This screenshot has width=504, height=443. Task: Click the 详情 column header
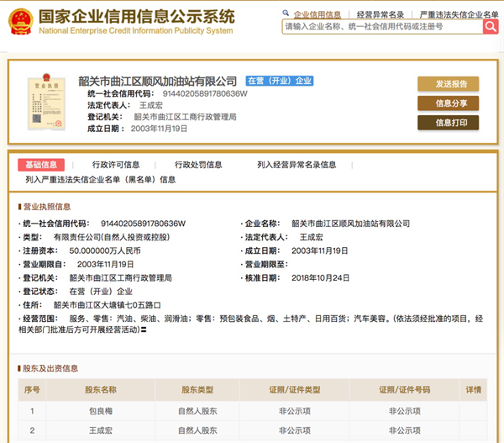(x=474, y=390)
